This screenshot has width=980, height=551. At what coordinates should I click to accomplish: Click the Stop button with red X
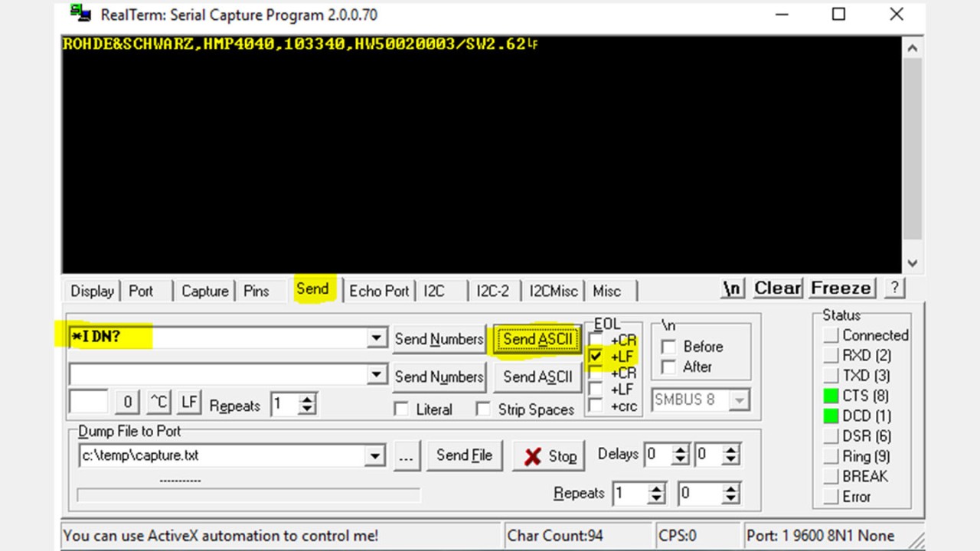pyautogui.click(x=549, y=456)
